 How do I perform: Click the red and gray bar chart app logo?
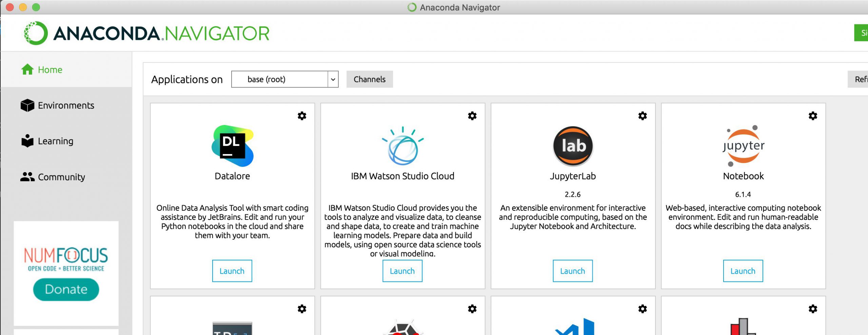[x=743, y=327]
